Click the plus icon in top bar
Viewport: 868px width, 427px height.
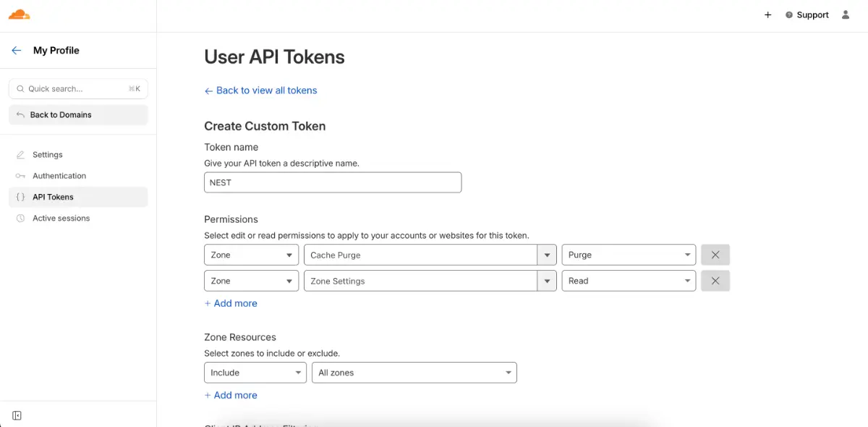pyautogui.click(x=767, y=14)
